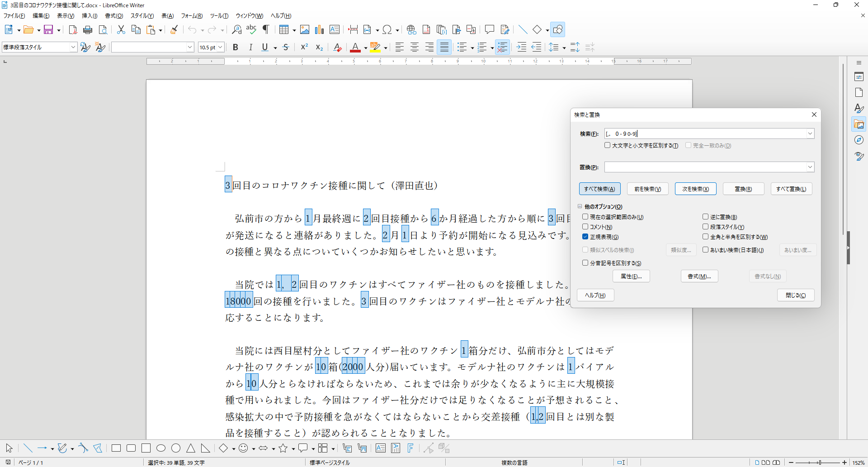The height and width of the screenshot is (467, 868).
Task: Open the paragraph style dropdown
Action: pyautogui.click(x=73, y=47)
